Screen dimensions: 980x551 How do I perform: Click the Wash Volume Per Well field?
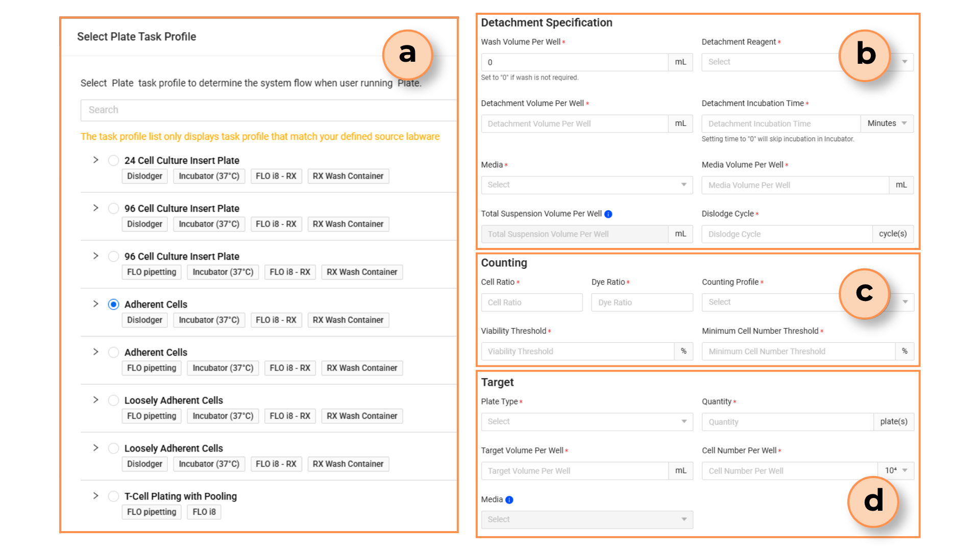point(575,62)
